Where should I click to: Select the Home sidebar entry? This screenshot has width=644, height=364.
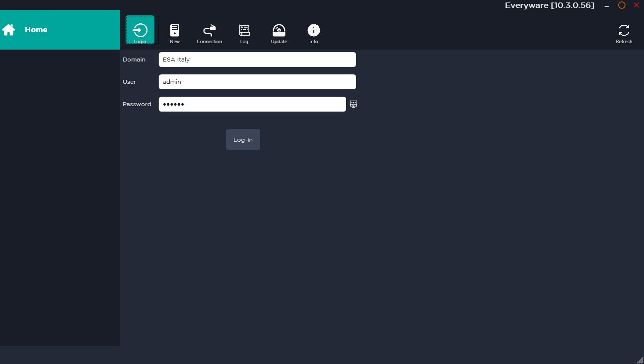pyautogui.click(x=36, y=30)
